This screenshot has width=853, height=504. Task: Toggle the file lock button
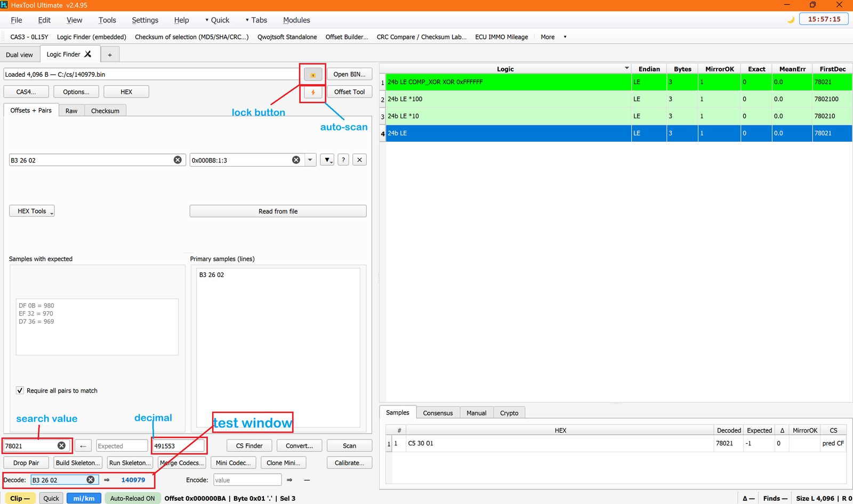coord(313,75)
